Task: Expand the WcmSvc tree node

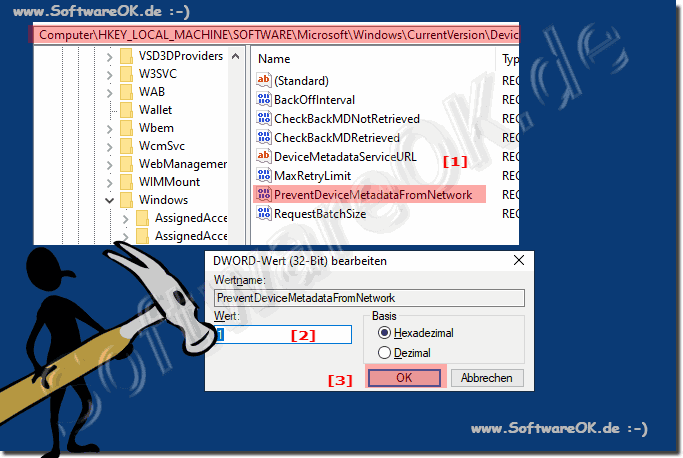Action: pos(109,146)
